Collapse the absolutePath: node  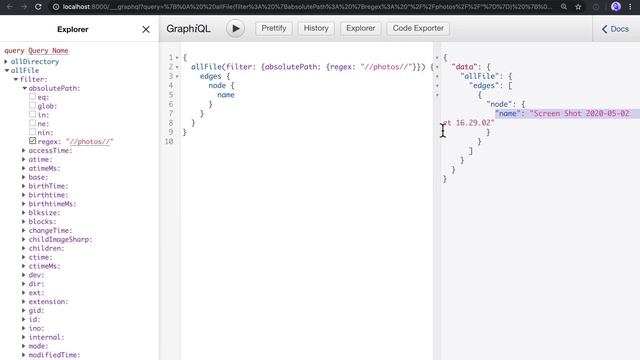click(24, 88)
